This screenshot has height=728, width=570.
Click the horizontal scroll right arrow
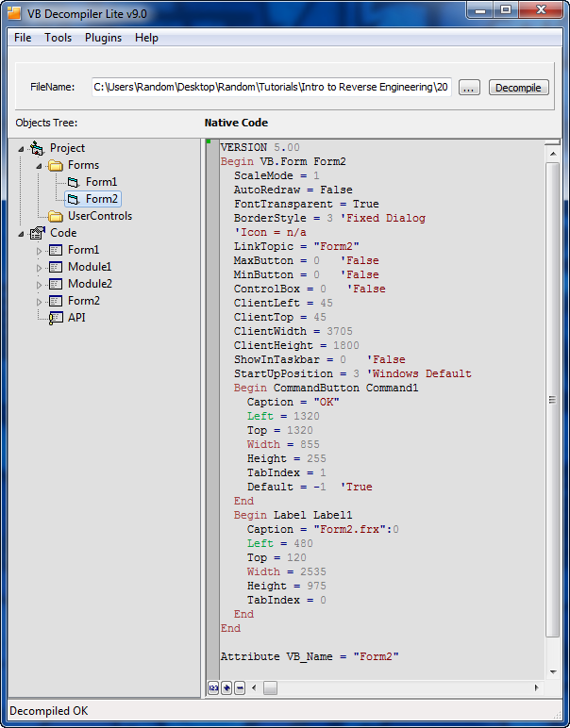click(537, 688)
